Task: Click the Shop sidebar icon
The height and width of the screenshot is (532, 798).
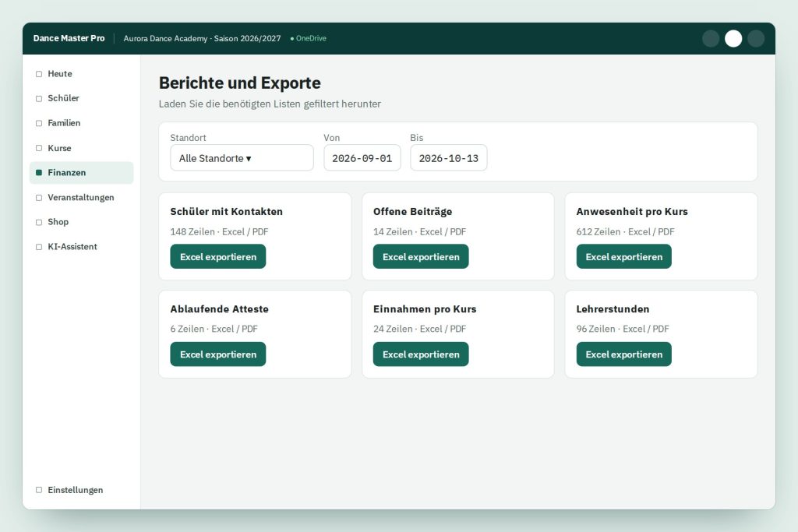Action: tap(39, 222)
